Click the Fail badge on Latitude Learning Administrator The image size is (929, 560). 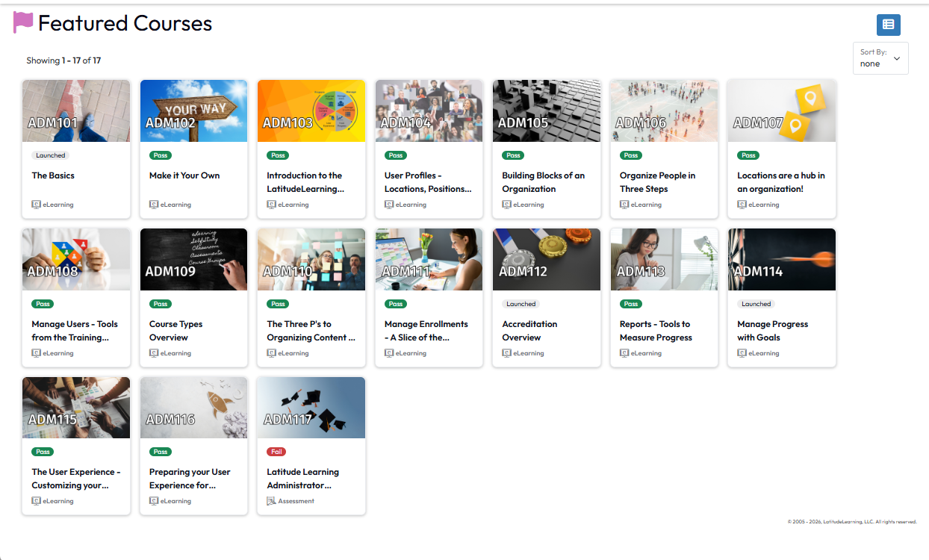[276, 452]
